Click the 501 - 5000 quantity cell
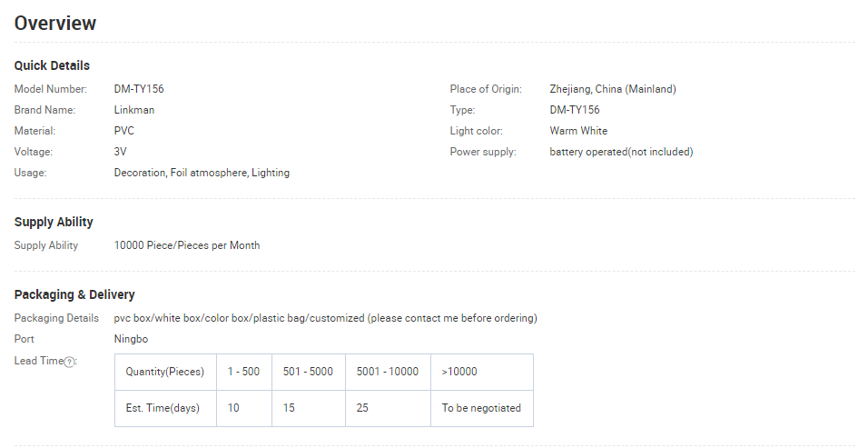The image size is (868, 448). [308, 372]
